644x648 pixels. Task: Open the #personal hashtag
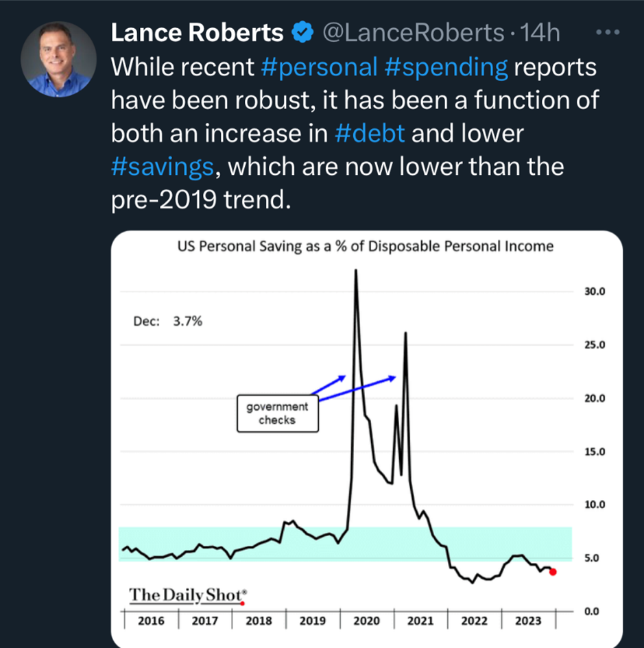tap(320, 67)
